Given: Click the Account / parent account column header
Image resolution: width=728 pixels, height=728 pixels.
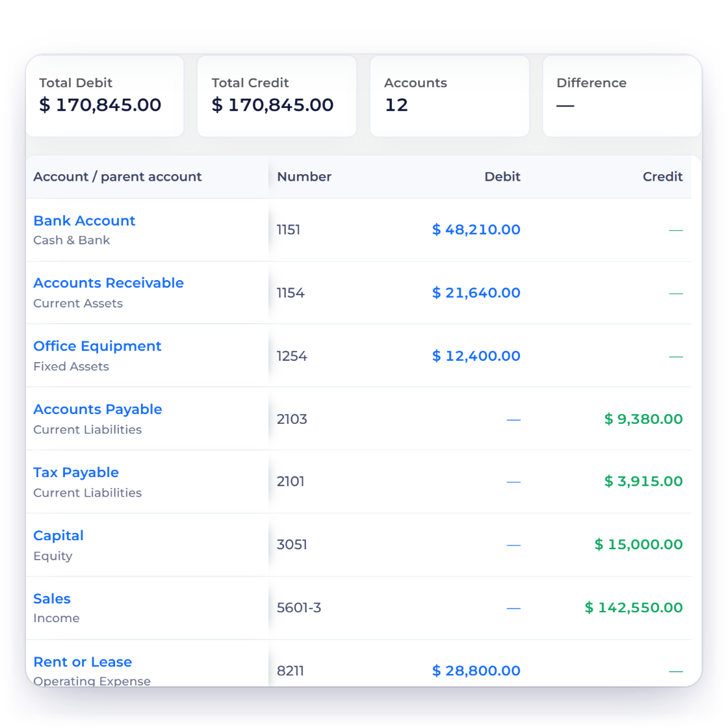Looking at the screenshot, I should pos(118,176).
